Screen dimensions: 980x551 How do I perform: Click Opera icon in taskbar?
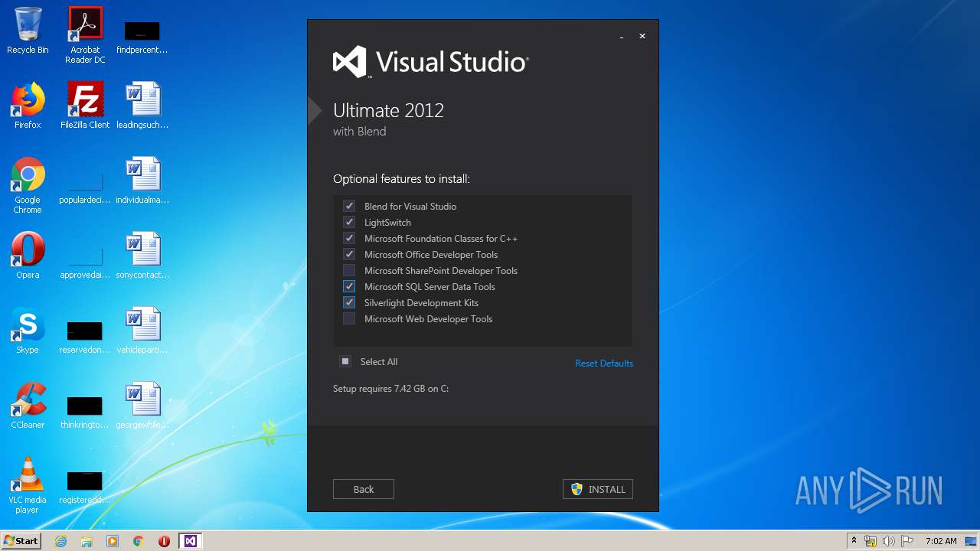164,541
